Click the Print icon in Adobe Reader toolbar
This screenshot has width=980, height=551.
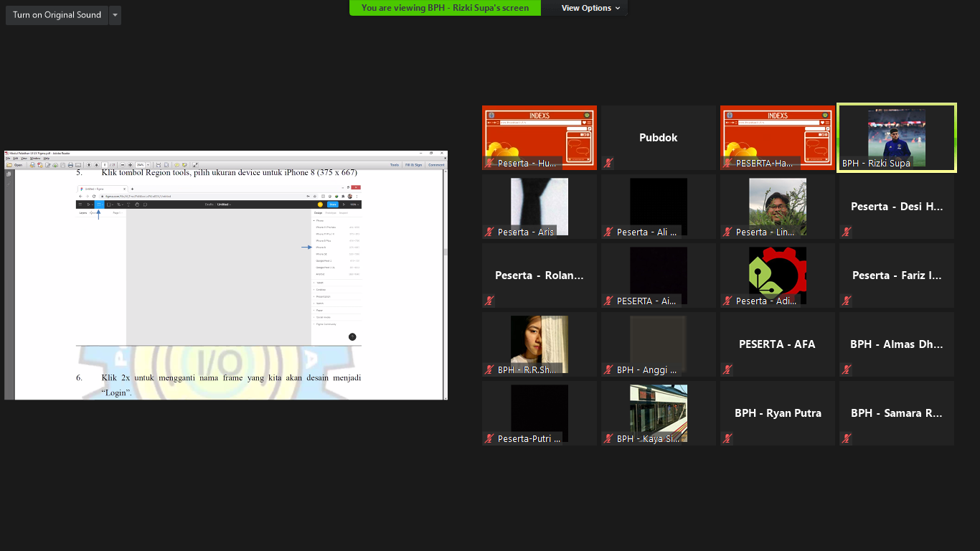coord(70,165)
